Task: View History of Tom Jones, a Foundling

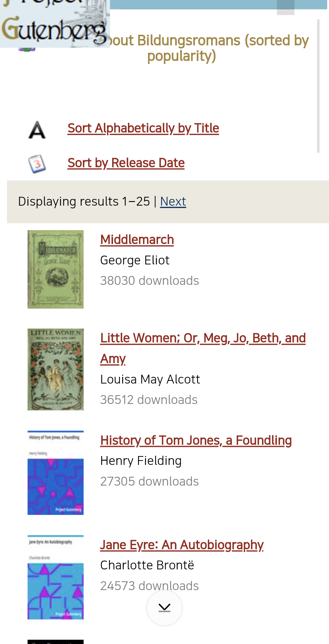Action: pyautogui.click(x=196, y=441)
